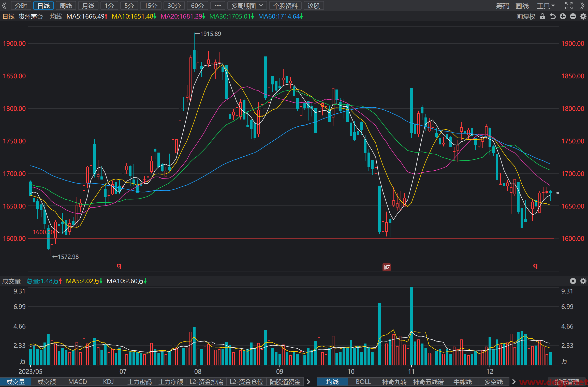Zoom out chart with minus circle icon
588x387 pixels.
tap(573, 17)
